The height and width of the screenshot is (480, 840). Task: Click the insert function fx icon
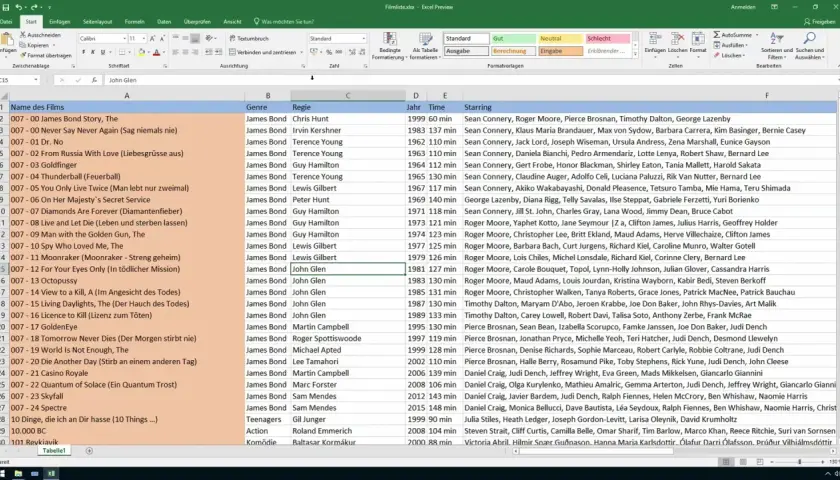[94, 80]
